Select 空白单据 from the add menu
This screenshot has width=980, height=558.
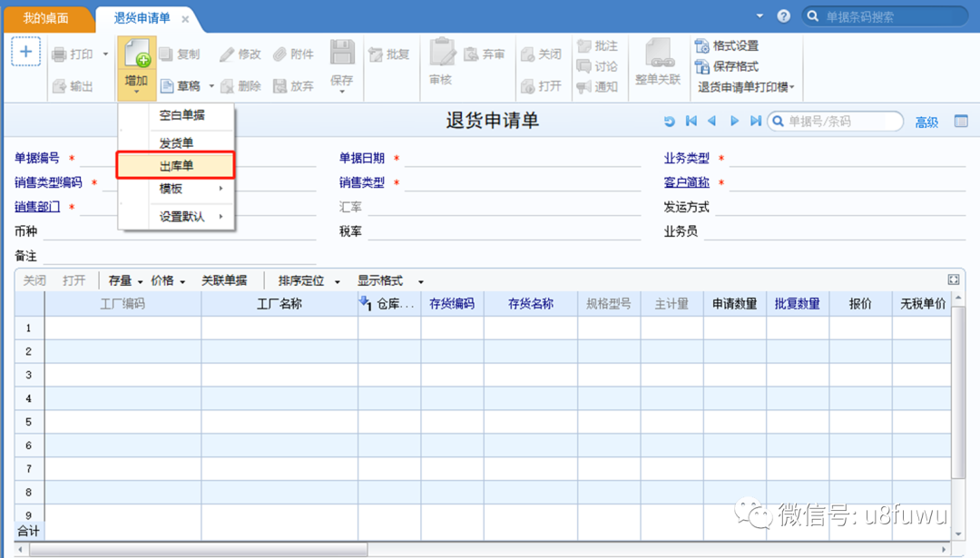[181, 115]
